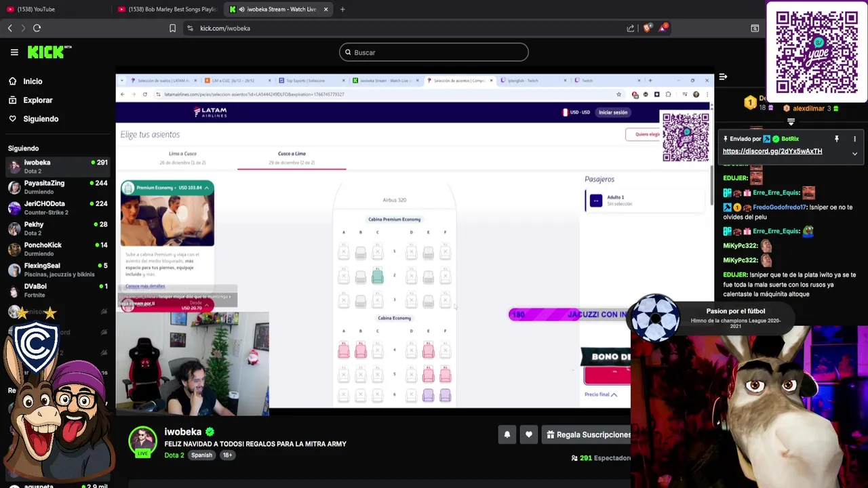Viewport: 868px width, 488px height.
Task: Expand the pinned BotRix message
Action: (x=854, y=154)
